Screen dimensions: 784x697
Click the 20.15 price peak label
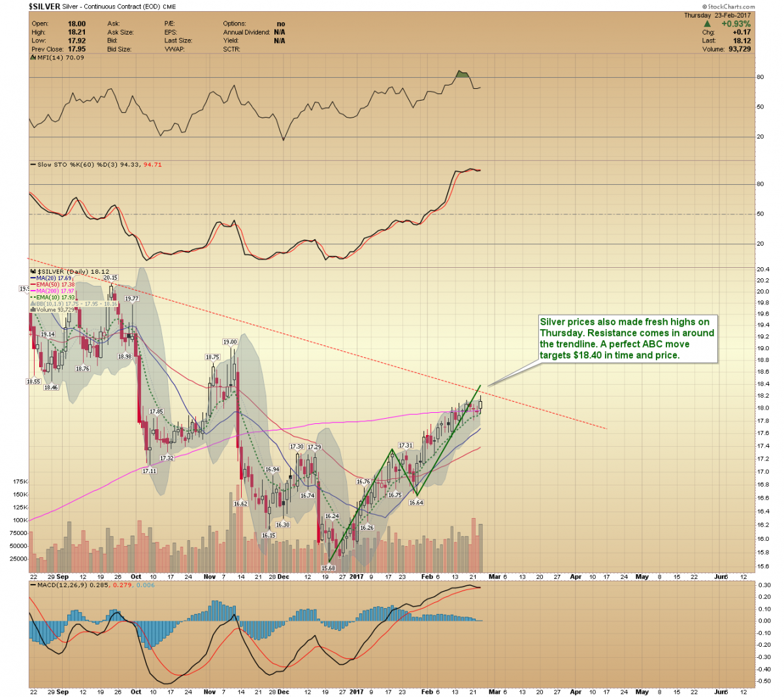click(110, 278)
